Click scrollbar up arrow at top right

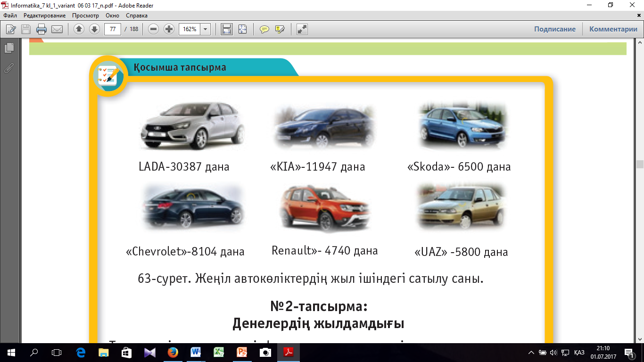640,41
